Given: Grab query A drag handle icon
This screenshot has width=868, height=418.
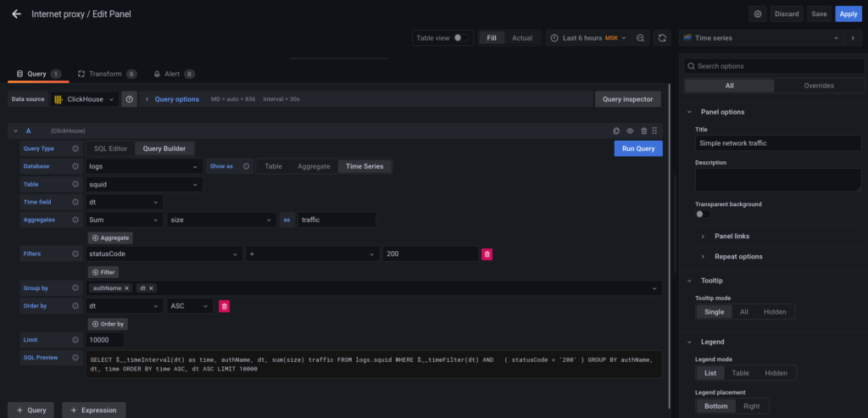Looking at the screenshot, I should point(655,131).
